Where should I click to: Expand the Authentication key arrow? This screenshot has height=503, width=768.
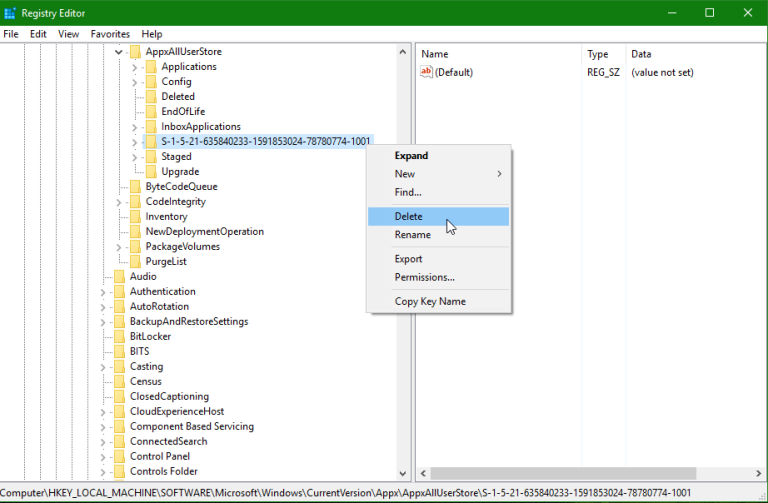[103, 292]
